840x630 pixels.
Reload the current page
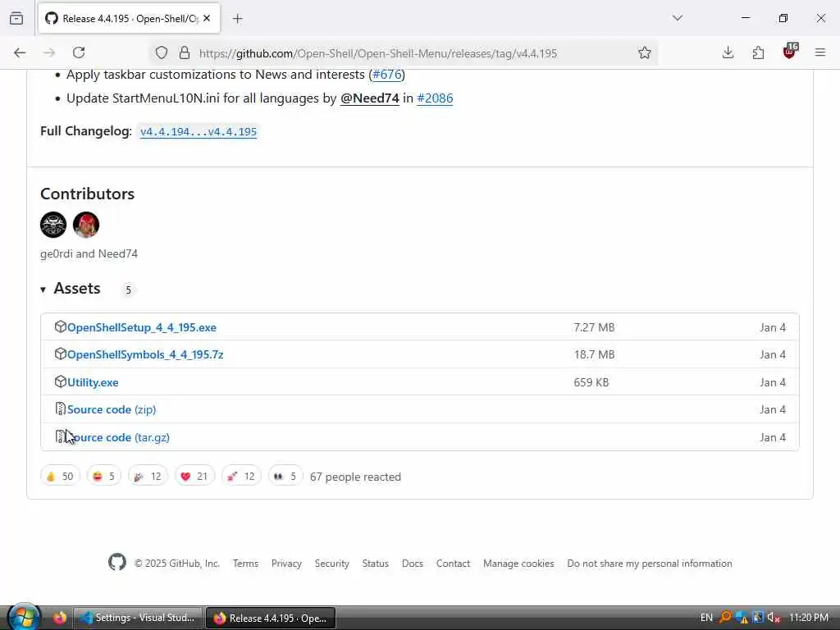click(79, 52)
